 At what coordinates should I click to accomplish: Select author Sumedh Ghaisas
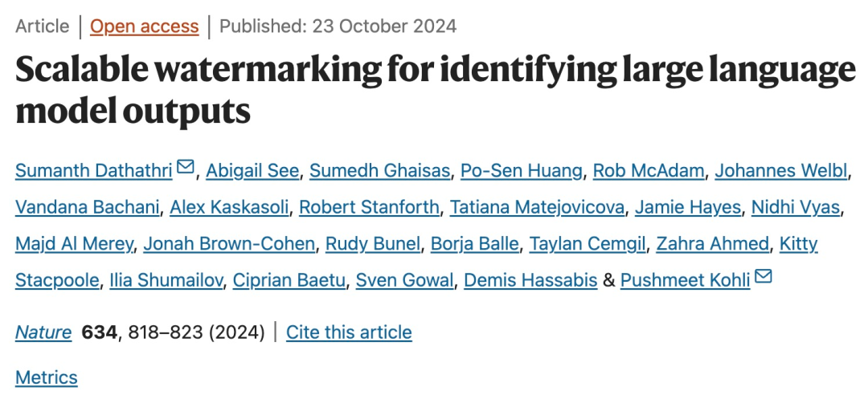pyautogui.click(x=379, y=171)
